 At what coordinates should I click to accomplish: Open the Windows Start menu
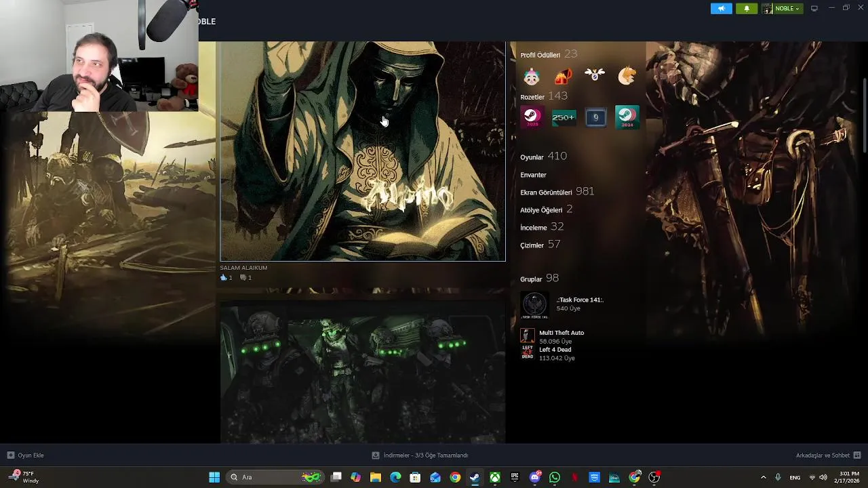click(214, 477)
